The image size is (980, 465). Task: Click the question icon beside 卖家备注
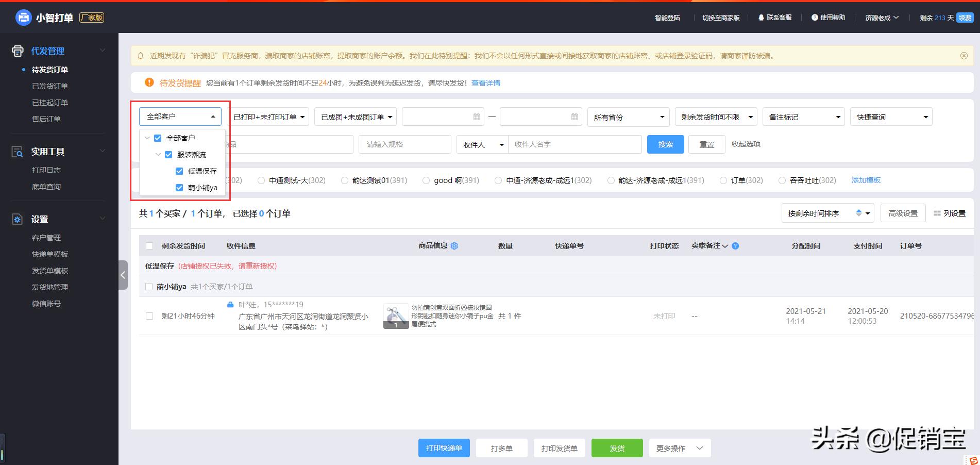[x=735, y=246]
